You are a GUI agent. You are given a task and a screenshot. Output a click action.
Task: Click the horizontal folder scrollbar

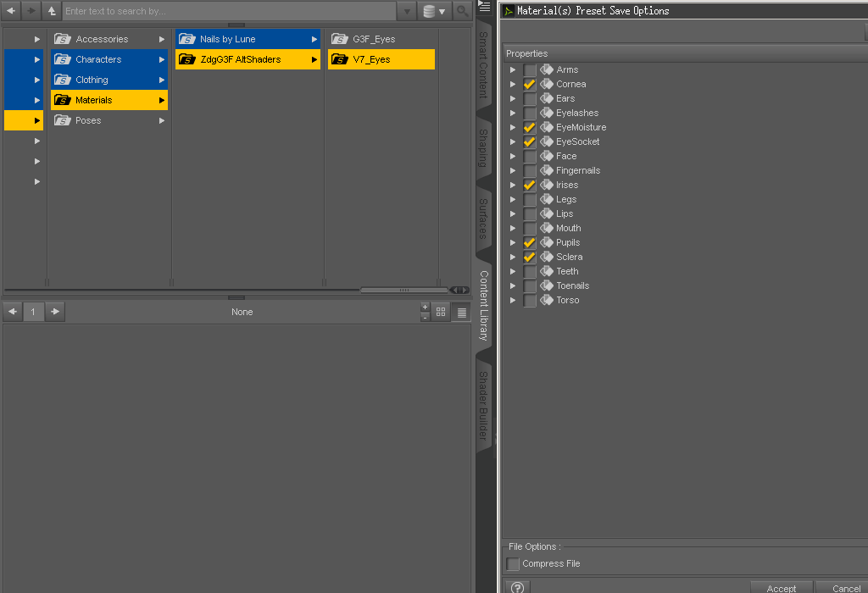pos(404,290)
